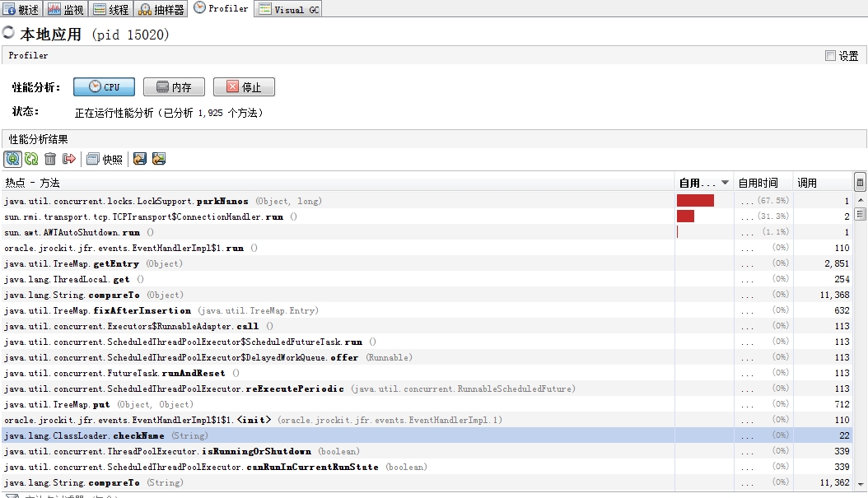This screenshot has width=868, height=498.
Task: Select the DelayedWorkQueue.offer row
Action: tap(427, 357)
